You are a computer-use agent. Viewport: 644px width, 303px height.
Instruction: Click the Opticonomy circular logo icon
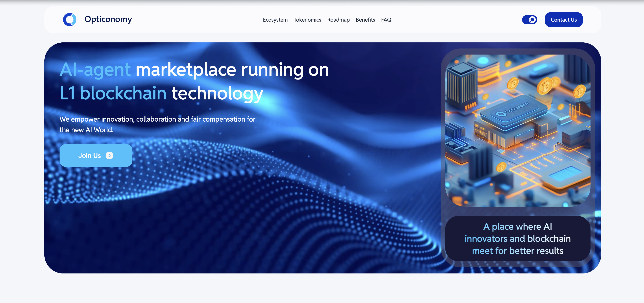(70, 20)
